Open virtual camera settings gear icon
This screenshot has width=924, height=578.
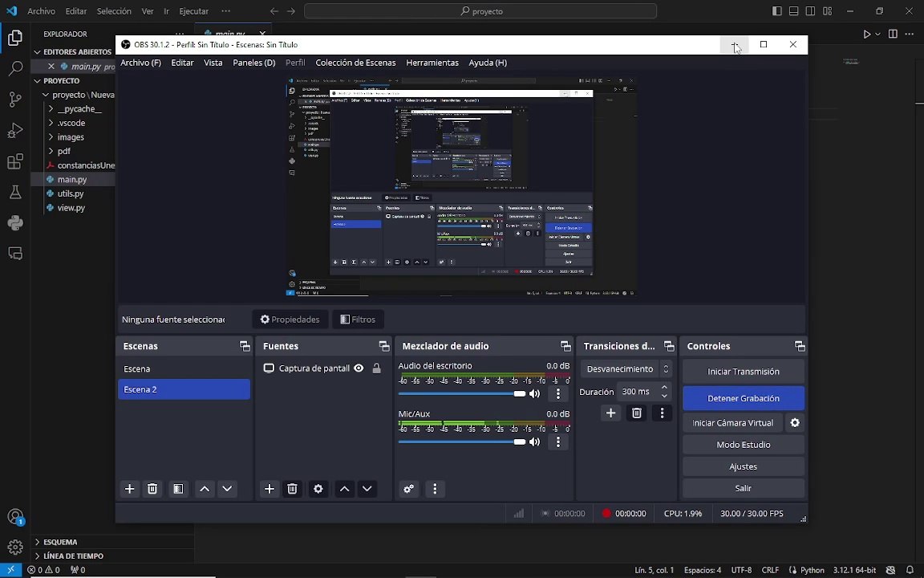click(x=795, y=423)
